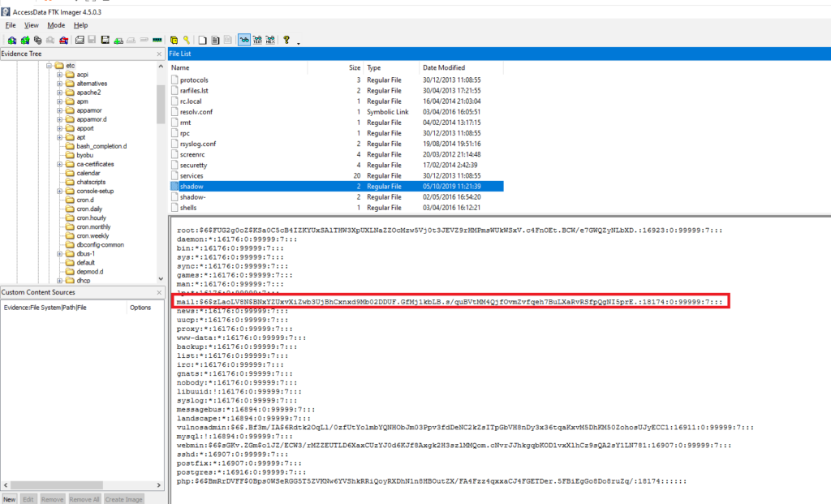Open the Capture Memory tool icon
Screen dimensions: 831x504
(x=157, y=39)
